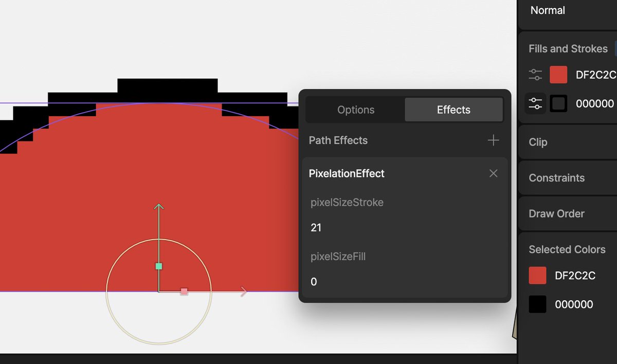Click the 000000 hex text under Selected Colors
617x364 pixels.
(574, 304)
